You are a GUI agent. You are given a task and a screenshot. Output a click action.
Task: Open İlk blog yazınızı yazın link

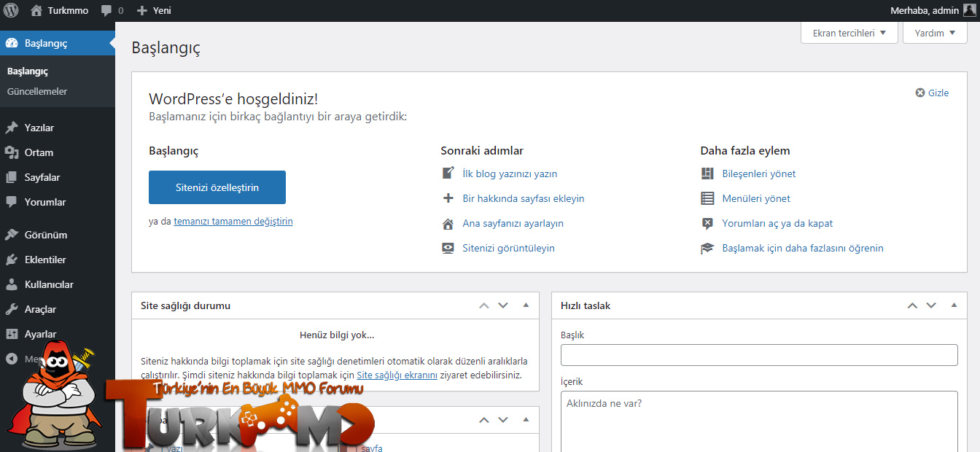tap(510, 174)
